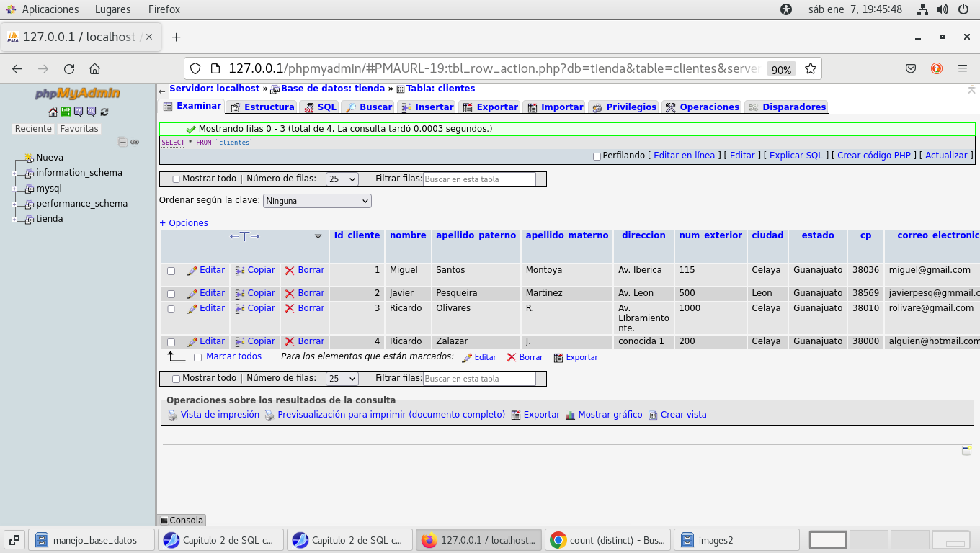980x553 pixels.
Task: Click the phpMyAdmin home icon
Action: 53,112
